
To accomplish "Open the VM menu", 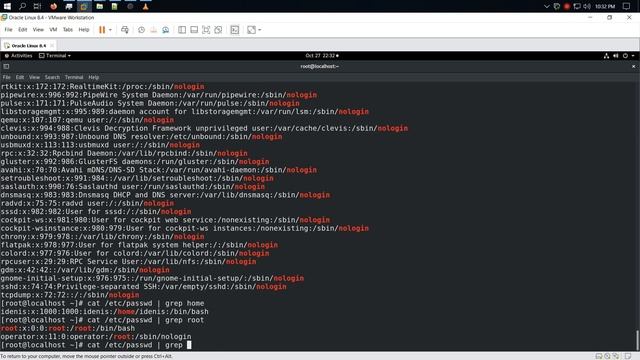I will [53, 30].
